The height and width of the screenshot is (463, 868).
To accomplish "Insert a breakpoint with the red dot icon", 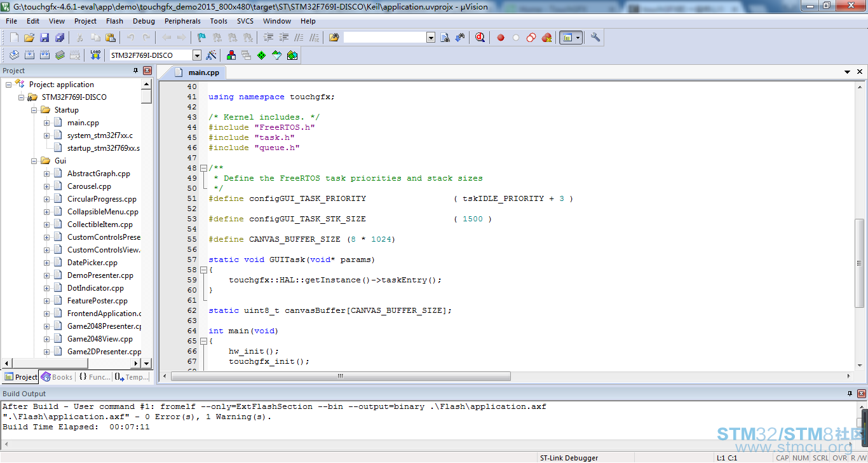I will 501,38.
